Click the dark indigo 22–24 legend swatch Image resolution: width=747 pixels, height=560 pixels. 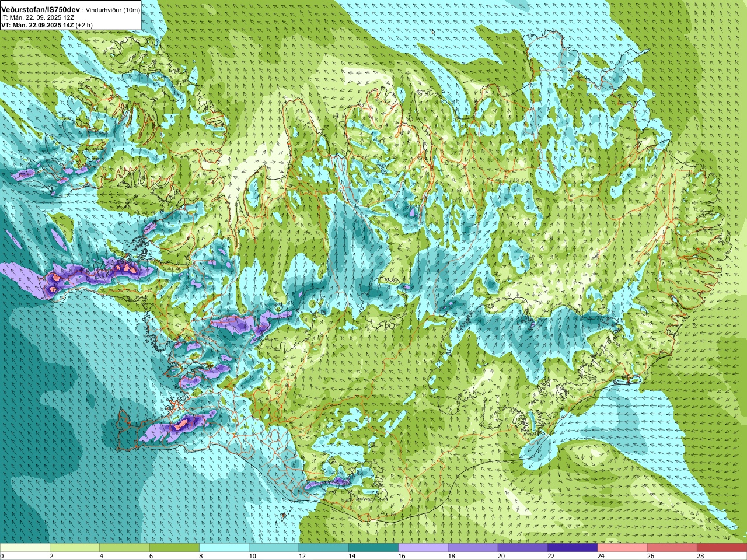(x=573, y=548)
